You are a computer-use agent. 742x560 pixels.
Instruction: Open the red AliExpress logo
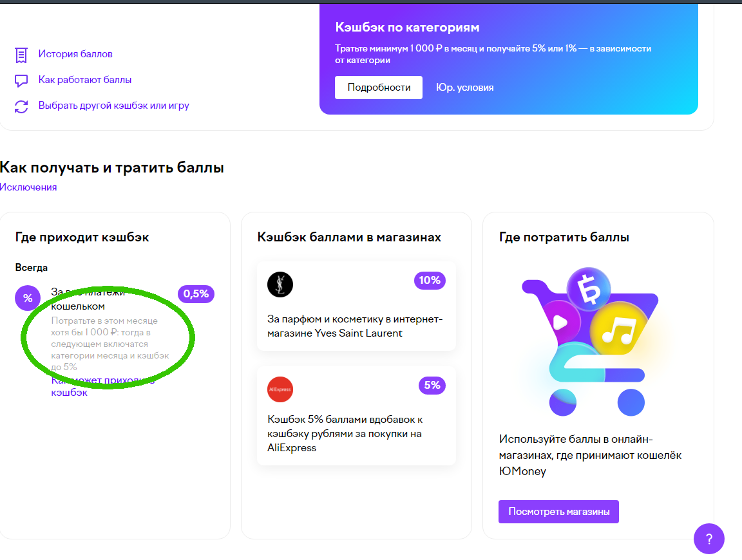(x=280, y=389)
